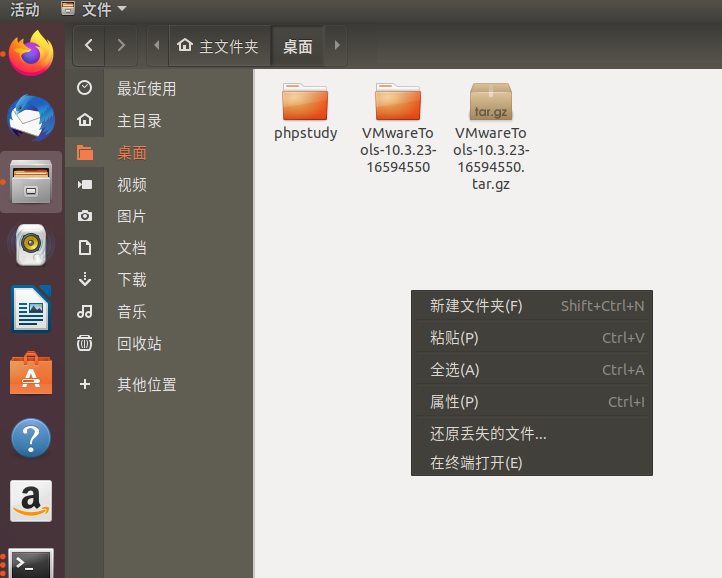Viewport: 722px width, 578px height.
Task: Select the VMwareTools-10.3.23-16594550 folder
Action: coord(398,101)
